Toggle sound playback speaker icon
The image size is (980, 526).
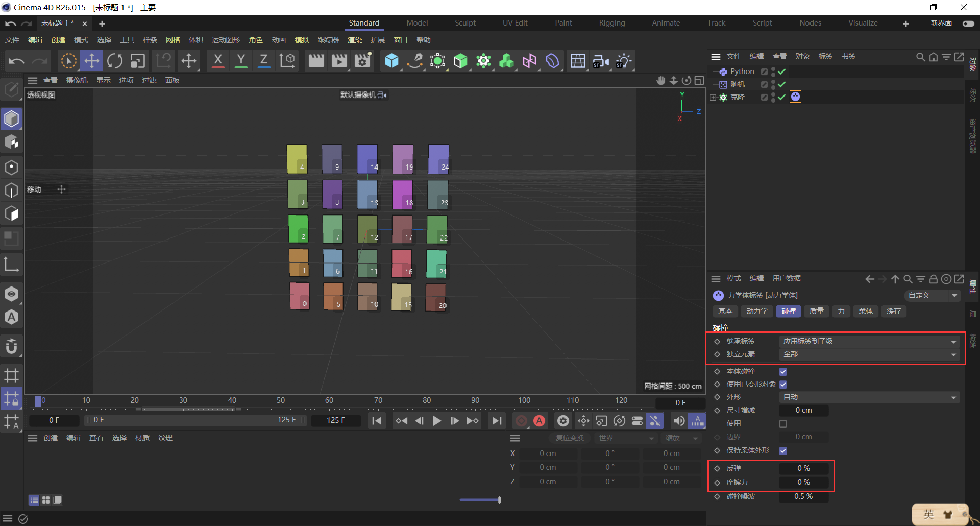679,421
